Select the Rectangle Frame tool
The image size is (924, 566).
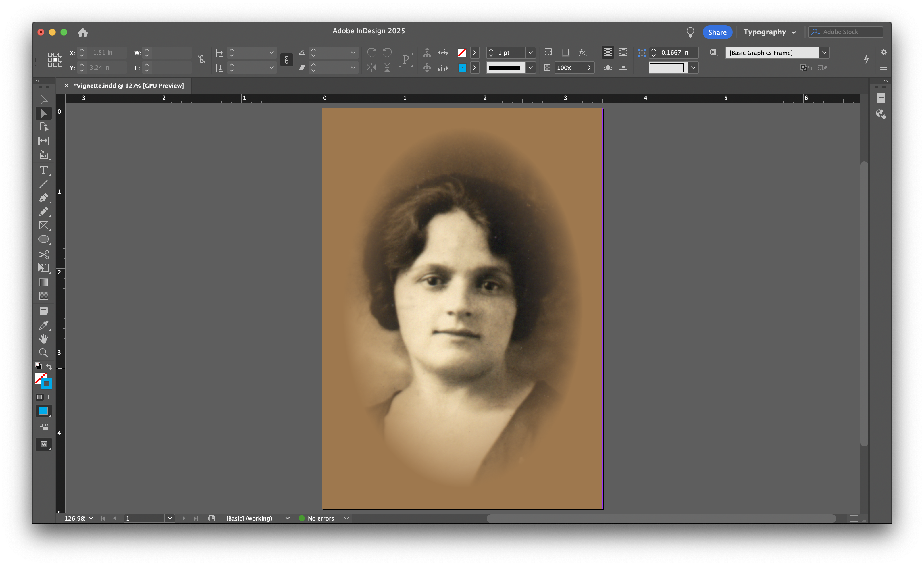(x=43, y=226)
